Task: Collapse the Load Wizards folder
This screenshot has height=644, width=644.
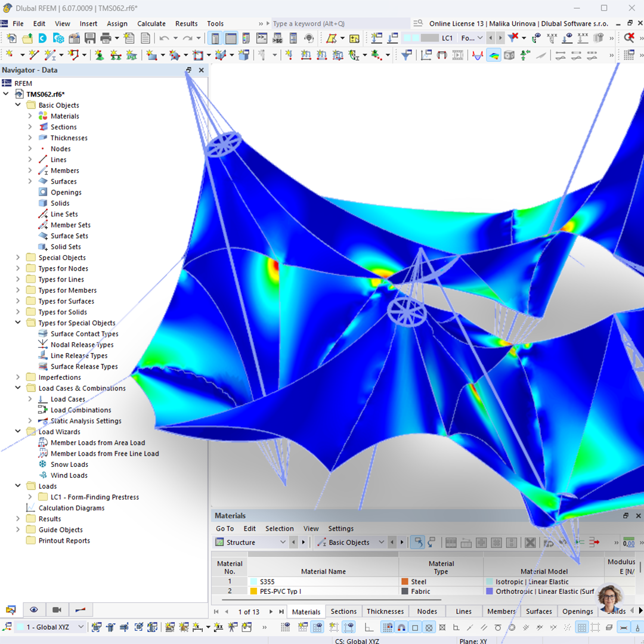Action: point(17,431)
